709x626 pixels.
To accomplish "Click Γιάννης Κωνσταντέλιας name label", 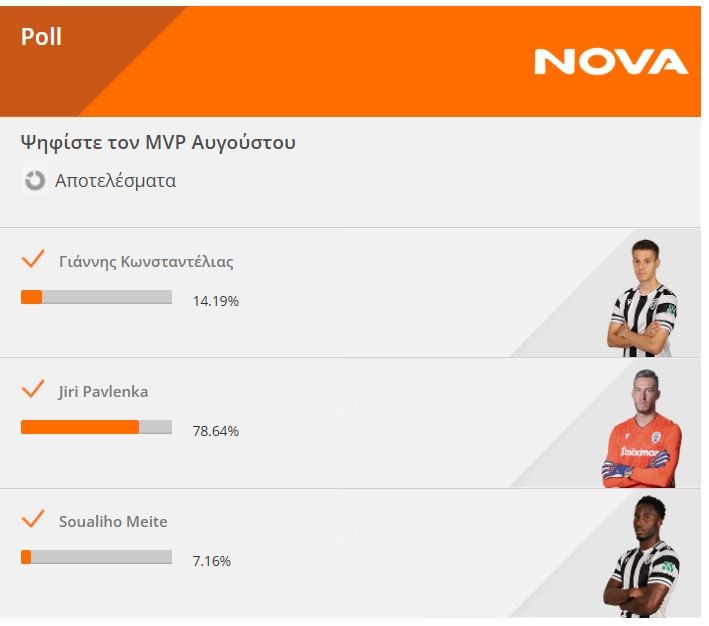I will 146,262.
